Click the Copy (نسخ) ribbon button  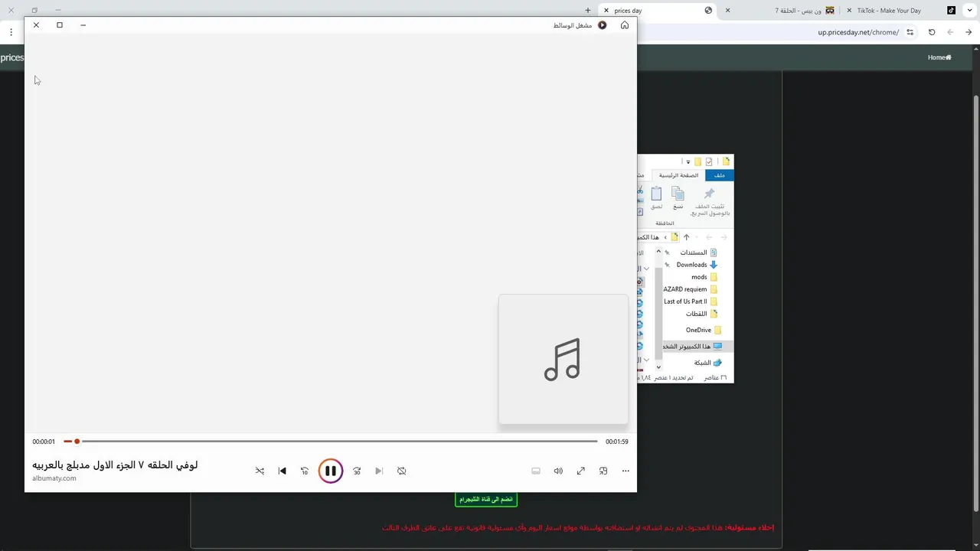tap(678, 198)
